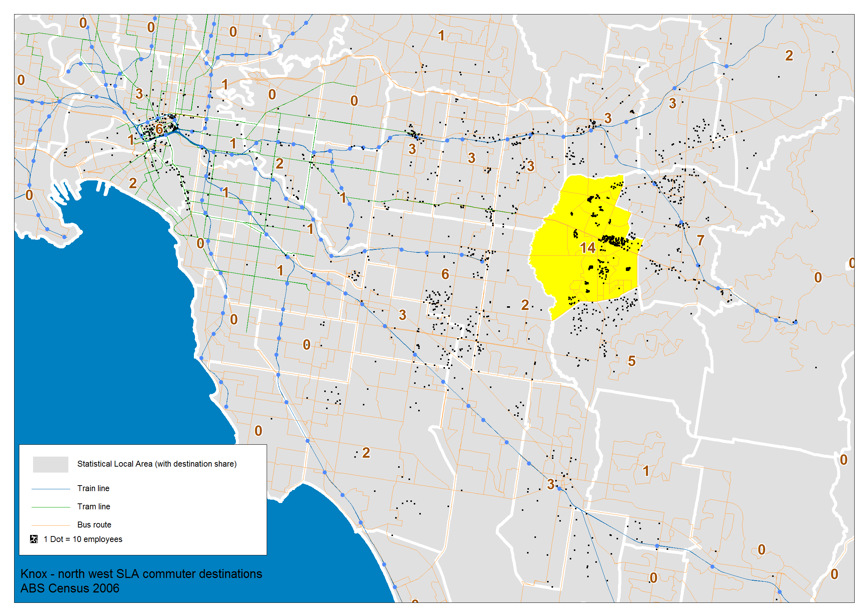Click the '7' destination share label
Viewport: 868px width, 614px height.
pos(700,241)
